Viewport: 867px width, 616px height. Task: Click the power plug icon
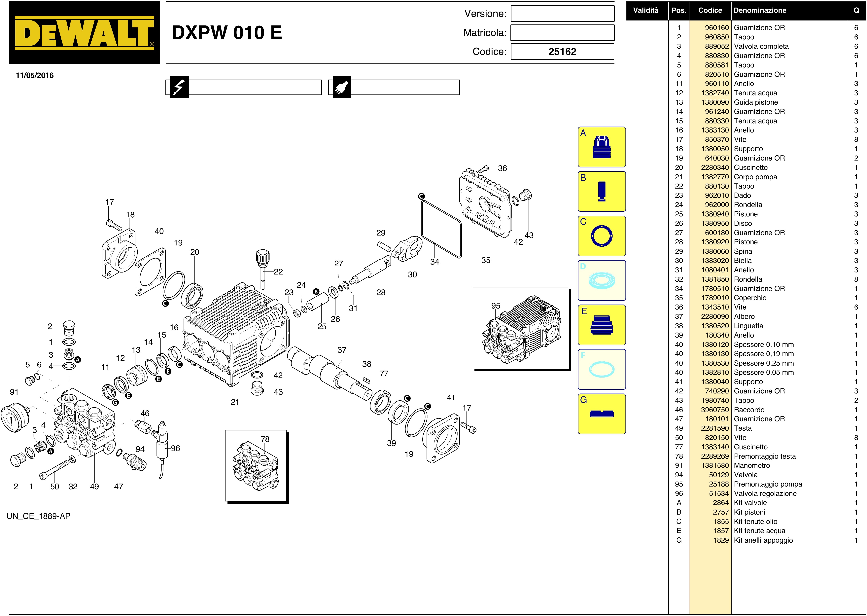point(342,88)
